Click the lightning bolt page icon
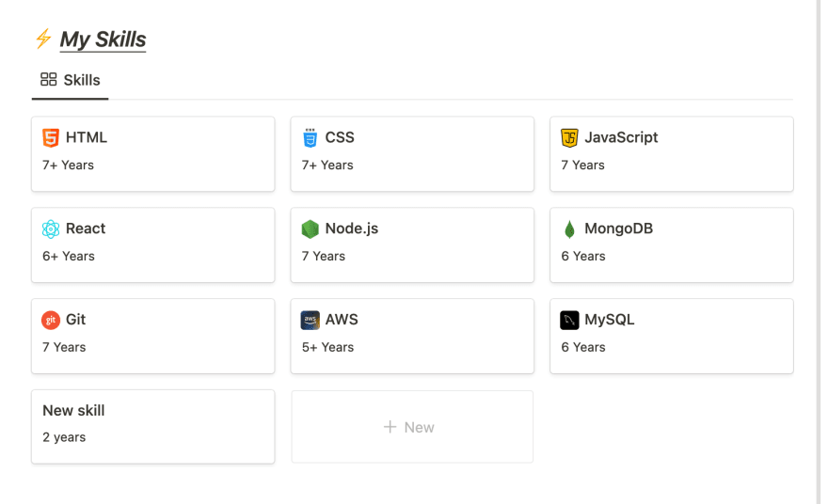The image size is (828, 504). (x=43, y=39)
